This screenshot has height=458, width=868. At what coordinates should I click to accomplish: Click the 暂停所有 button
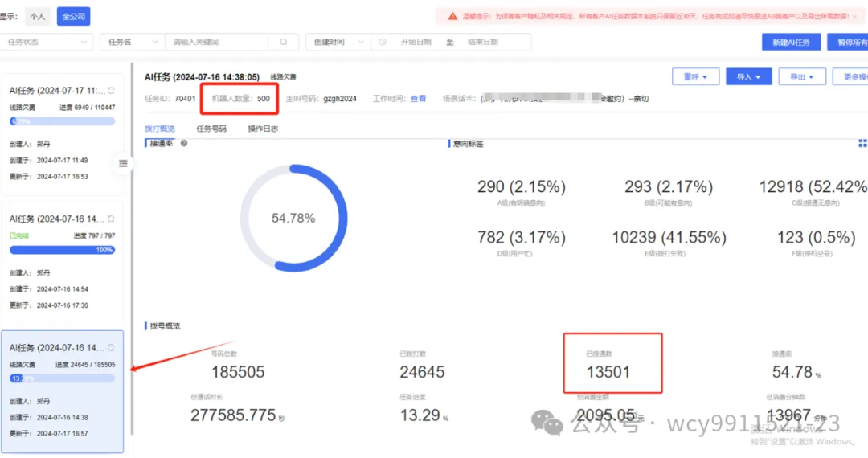(848, 42)
